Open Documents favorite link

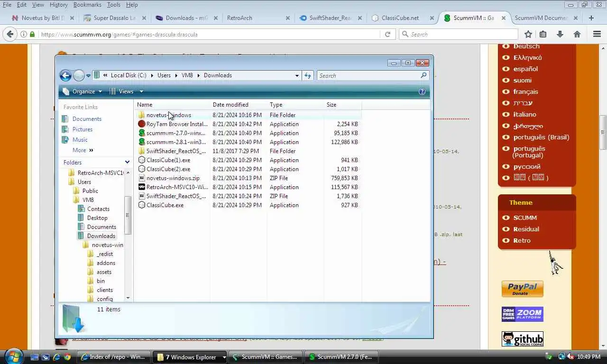[x=87, y=119]
